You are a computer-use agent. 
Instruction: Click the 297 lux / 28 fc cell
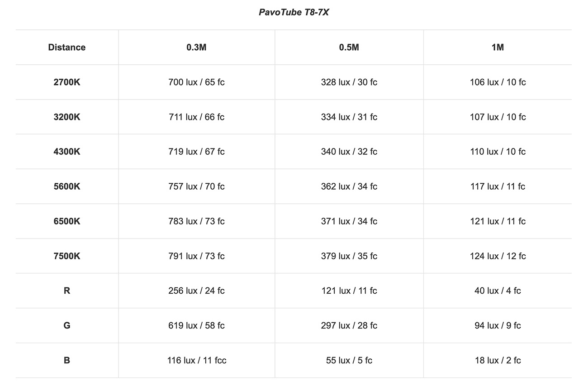[349, 326]
